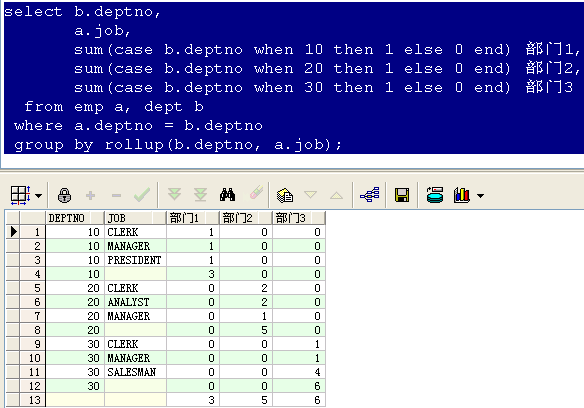Click the DEPTNO 10 cell in row 4
Image resolution: width=584 pixels, height=408 pixels.
(75, 274)
